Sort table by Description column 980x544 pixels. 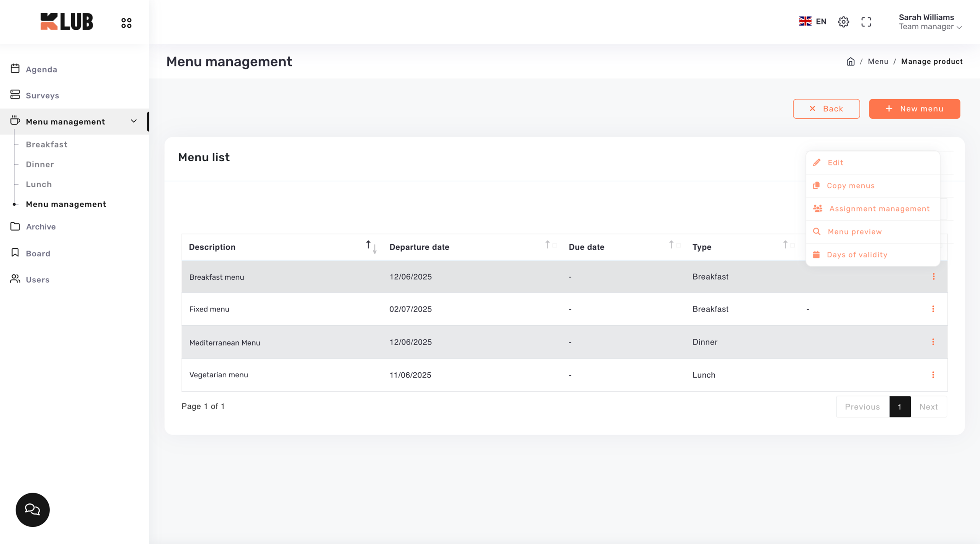point(371,247)
